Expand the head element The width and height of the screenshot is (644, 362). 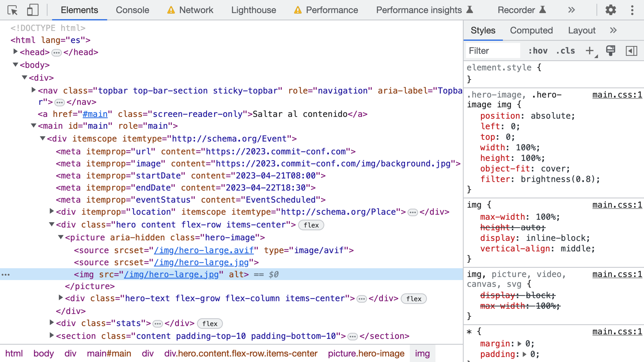tap(15, 52)
